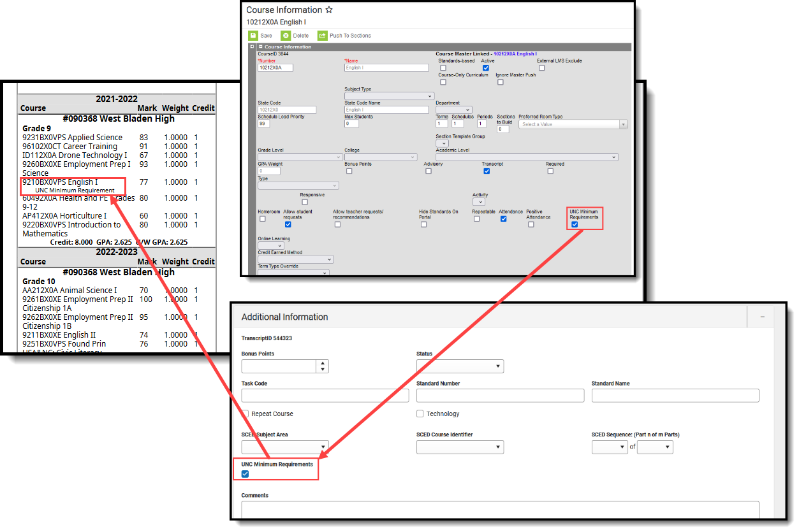Image resolution: width=799 pixels, height=532 pixels.
Task: Enable the Bonus Points checkbox in Course Information
Action: click(349, 171)
